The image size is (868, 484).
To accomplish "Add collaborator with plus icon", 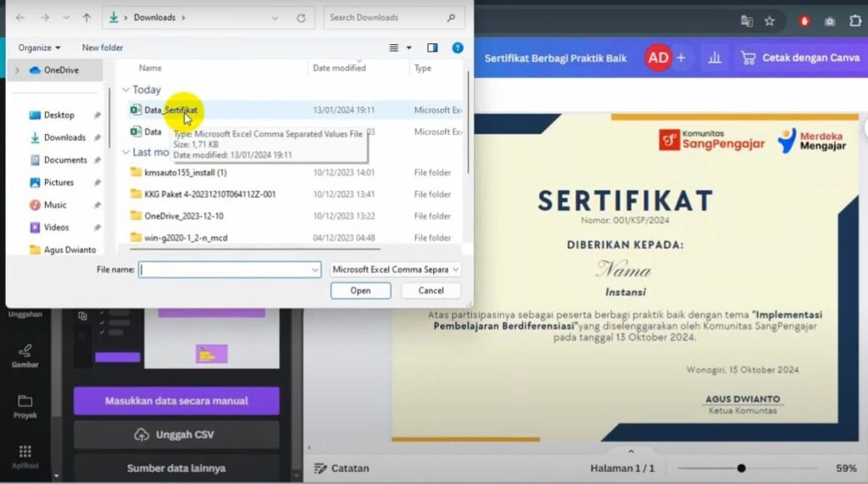I will click(x=681, y=58).
